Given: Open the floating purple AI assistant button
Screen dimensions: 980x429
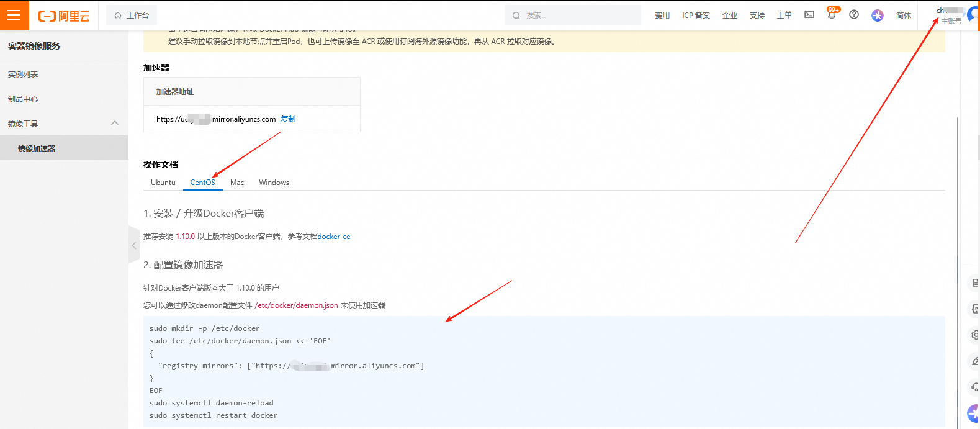Looking at the screenshot, I should click(x=973, y=413).
